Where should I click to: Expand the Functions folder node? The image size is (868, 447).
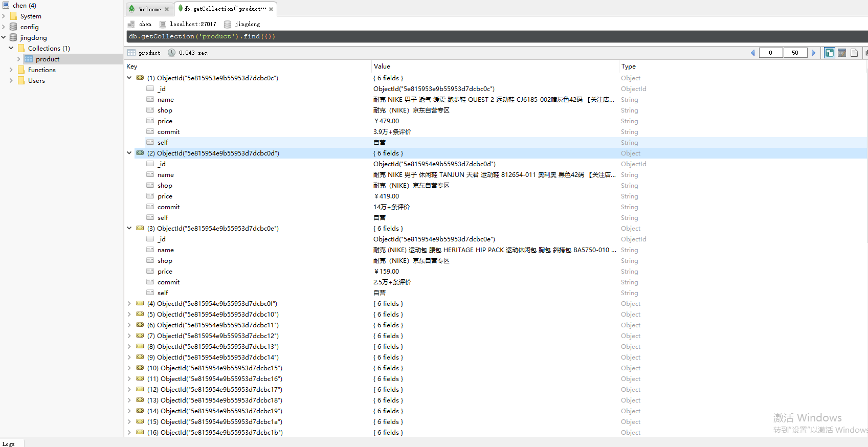click(11, 70)
